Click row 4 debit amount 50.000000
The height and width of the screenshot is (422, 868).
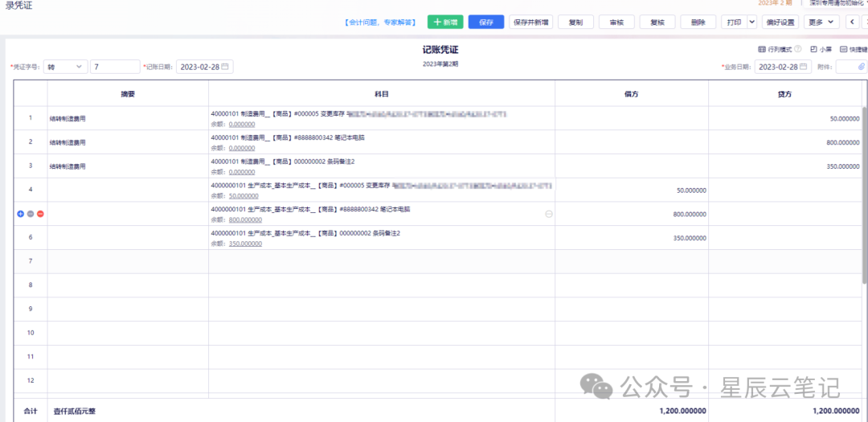click(x=691, y=190)
